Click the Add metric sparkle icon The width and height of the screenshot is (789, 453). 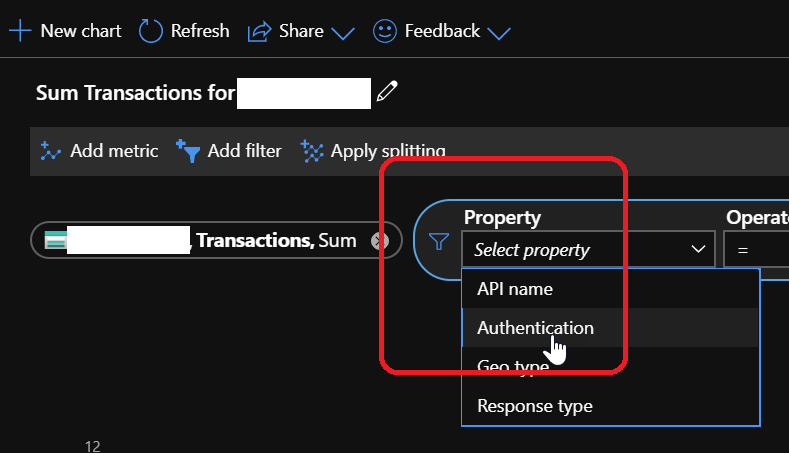pyautogui.click(x=51, y=151)
